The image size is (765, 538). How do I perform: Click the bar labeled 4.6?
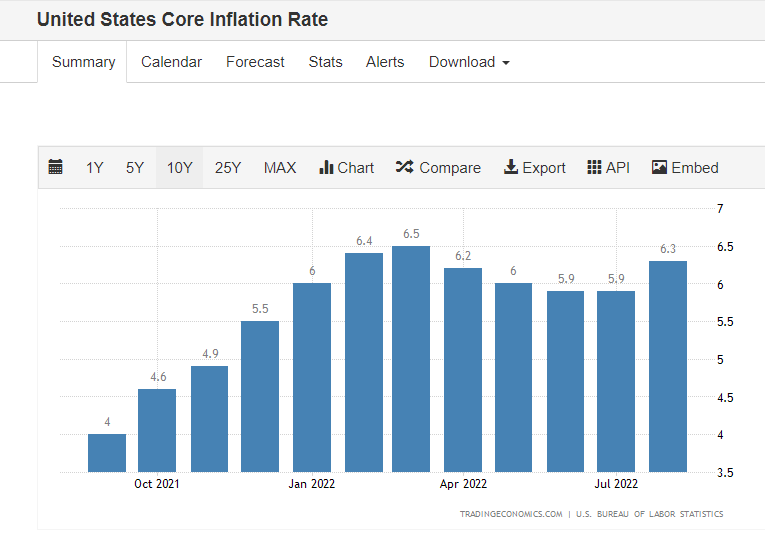coord(157,430)
